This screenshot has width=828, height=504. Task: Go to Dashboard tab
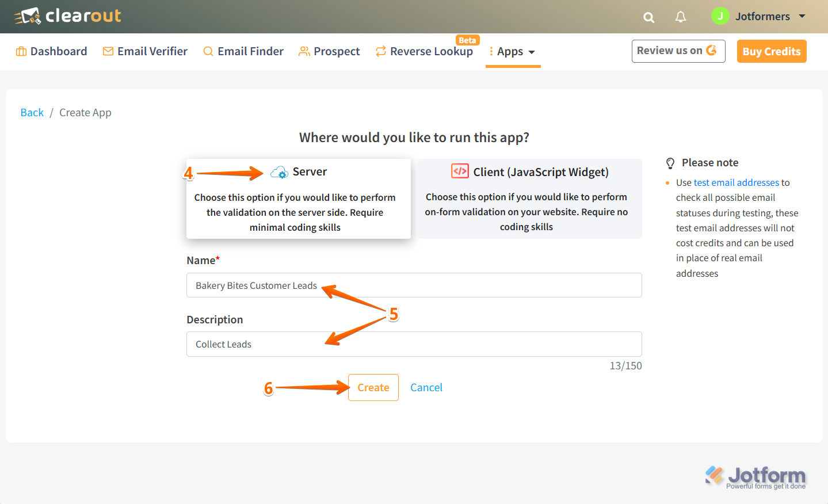coord(52,51)
